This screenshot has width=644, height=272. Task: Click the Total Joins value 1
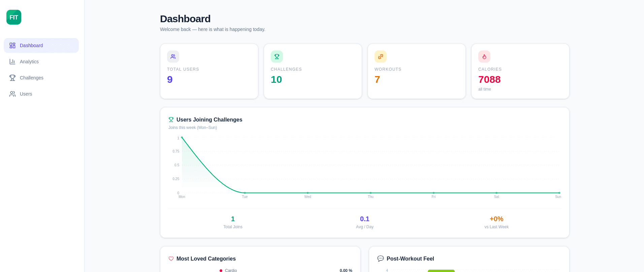click(x=233, y=219)
